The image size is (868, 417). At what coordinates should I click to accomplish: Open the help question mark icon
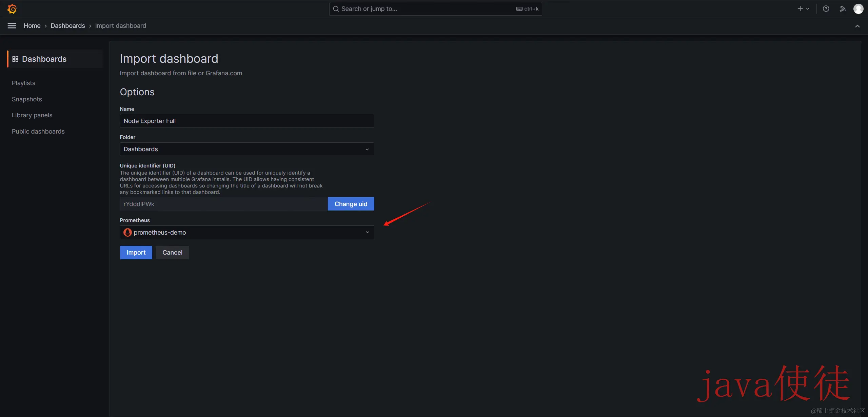click(x=826, y=9)
